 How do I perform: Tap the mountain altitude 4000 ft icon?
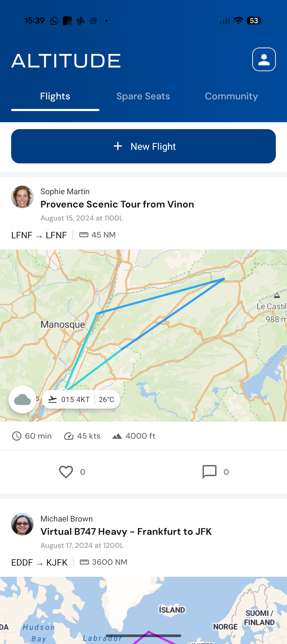point(117,436)
